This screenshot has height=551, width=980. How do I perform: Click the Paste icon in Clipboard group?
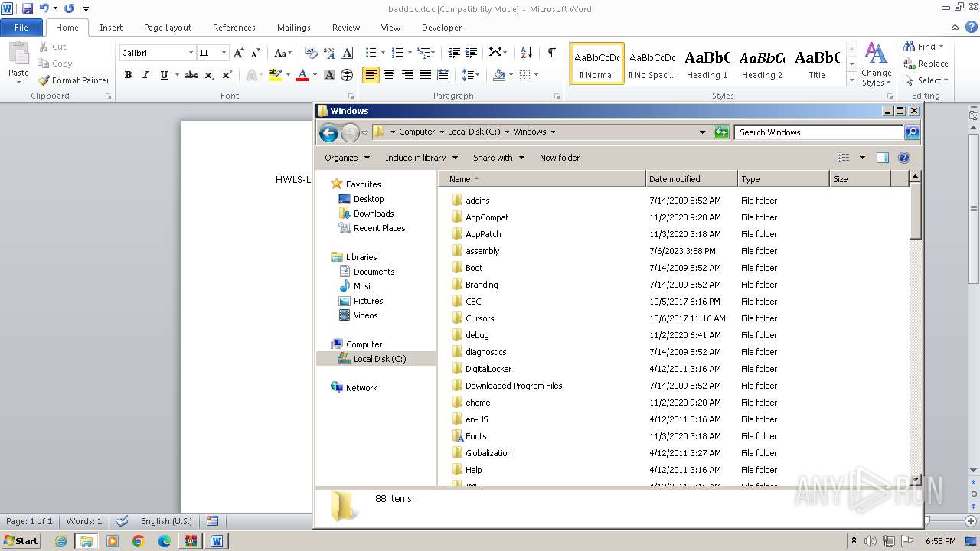(18, 54)
